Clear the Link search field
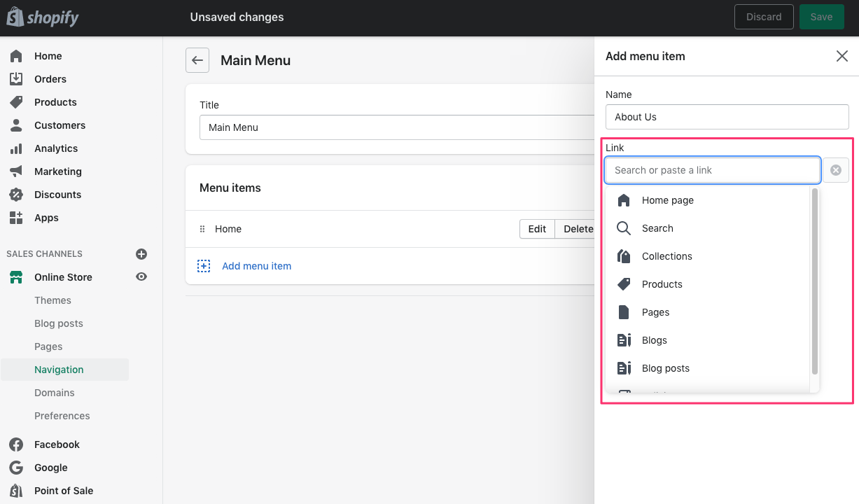The height and width of the screenshot is (504, 859). (x=835, y=169)
